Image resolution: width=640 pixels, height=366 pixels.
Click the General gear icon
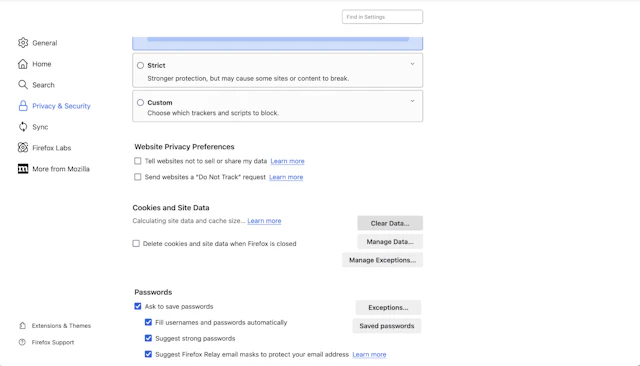coord(23,42)
